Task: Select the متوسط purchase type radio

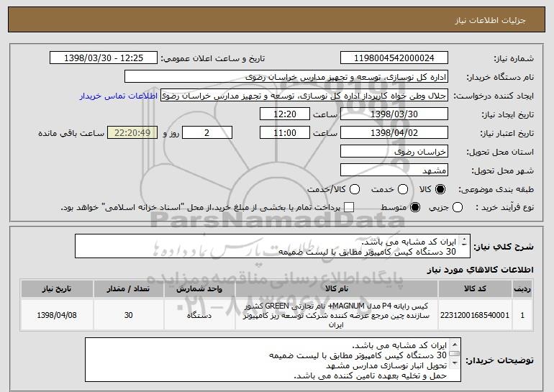Action: pyautogui.click(x=415, y=208)
